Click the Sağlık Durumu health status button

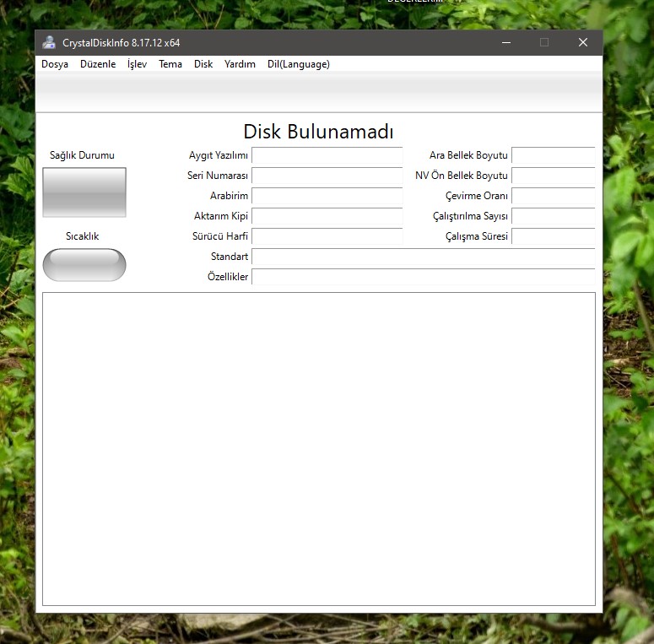click(x=84, y=192)
